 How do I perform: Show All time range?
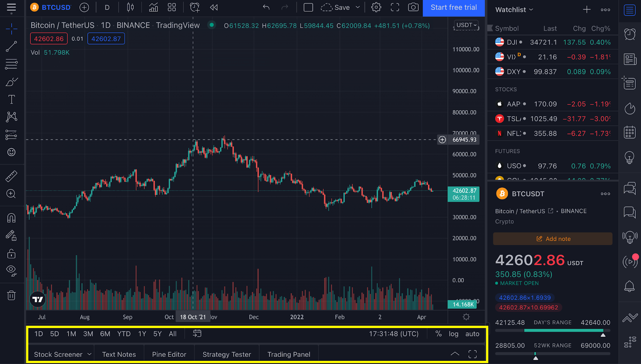(173, 334)
